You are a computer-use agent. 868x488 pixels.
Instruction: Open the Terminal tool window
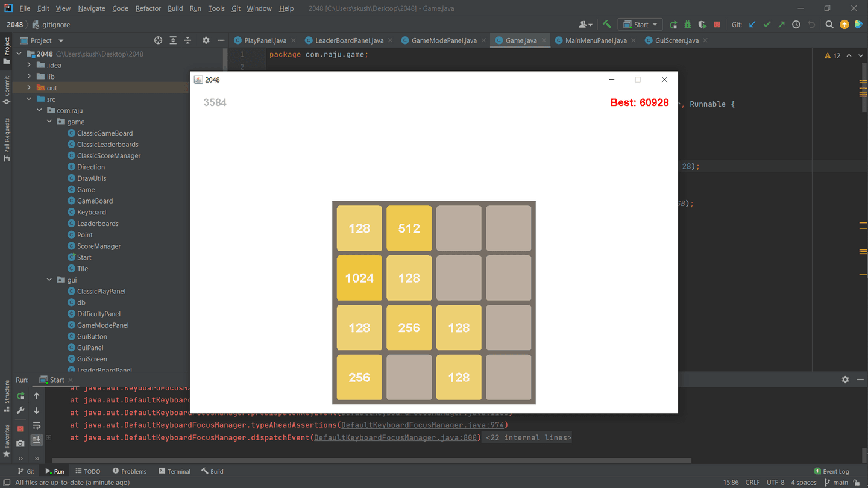click(174, 471)
